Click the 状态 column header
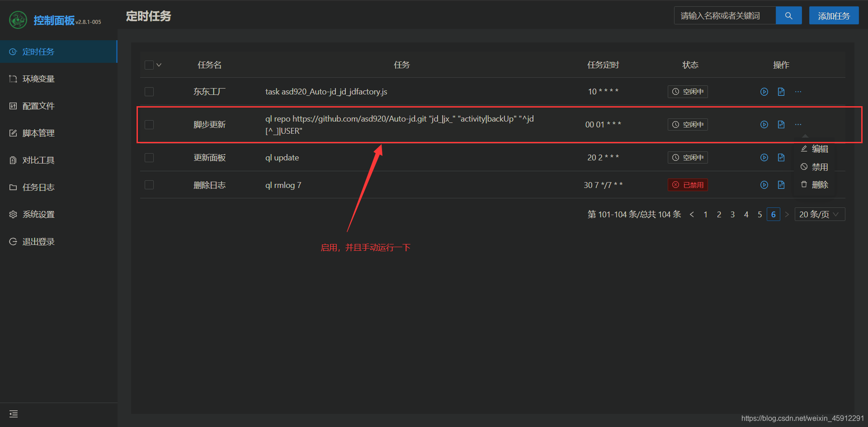 690,65
